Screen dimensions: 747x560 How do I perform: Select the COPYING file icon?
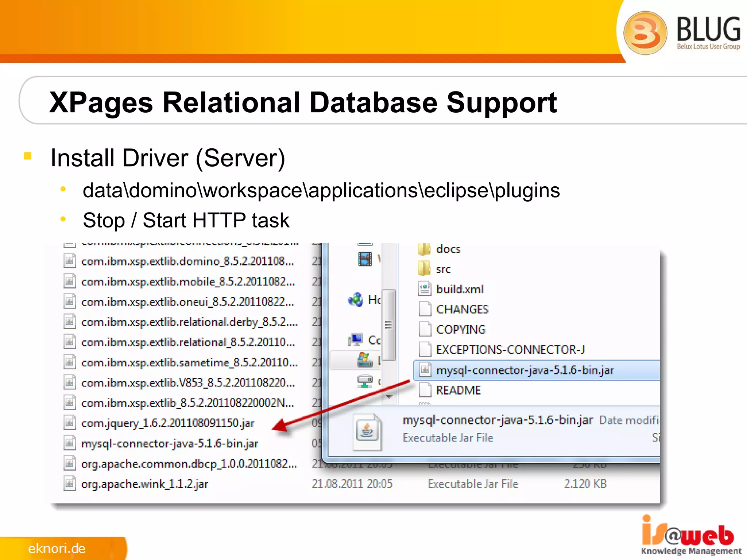click(x=425, y=329)
